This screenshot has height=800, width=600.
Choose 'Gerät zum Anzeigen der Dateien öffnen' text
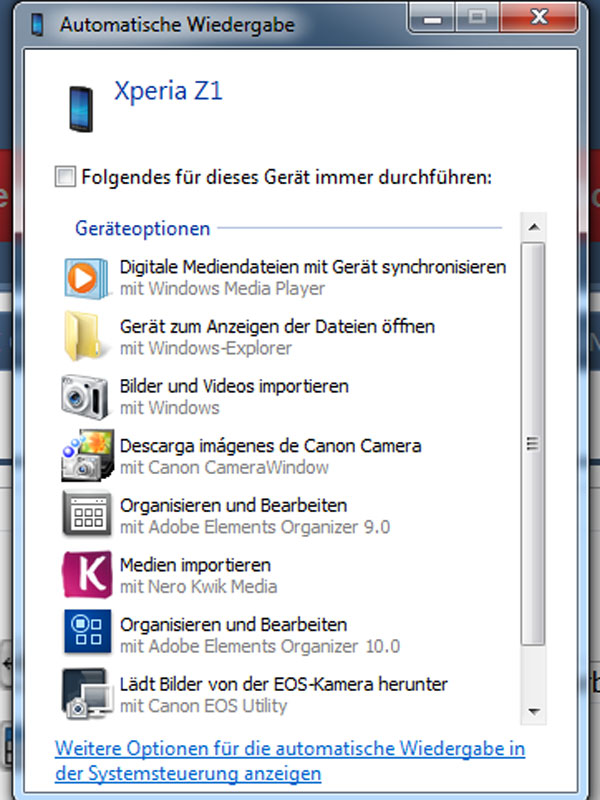[x=277, y=327]
